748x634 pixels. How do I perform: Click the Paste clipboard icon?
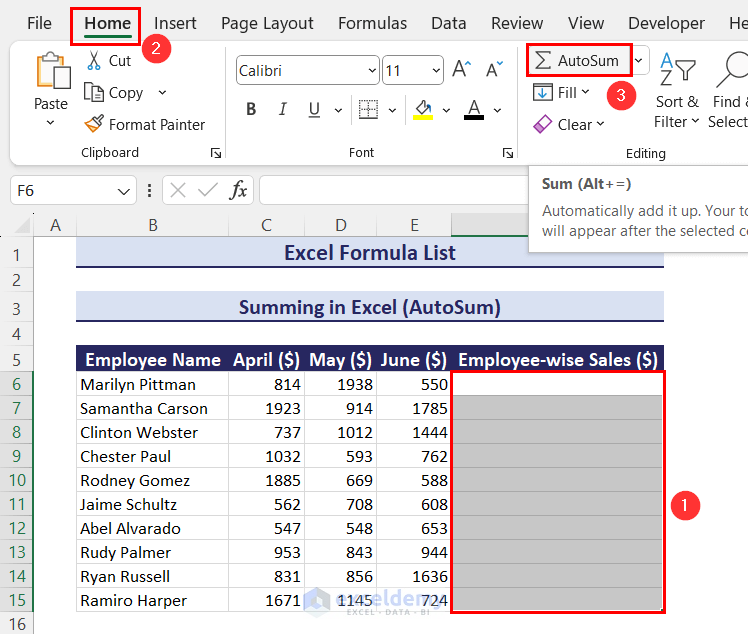(x=52, y=71)
